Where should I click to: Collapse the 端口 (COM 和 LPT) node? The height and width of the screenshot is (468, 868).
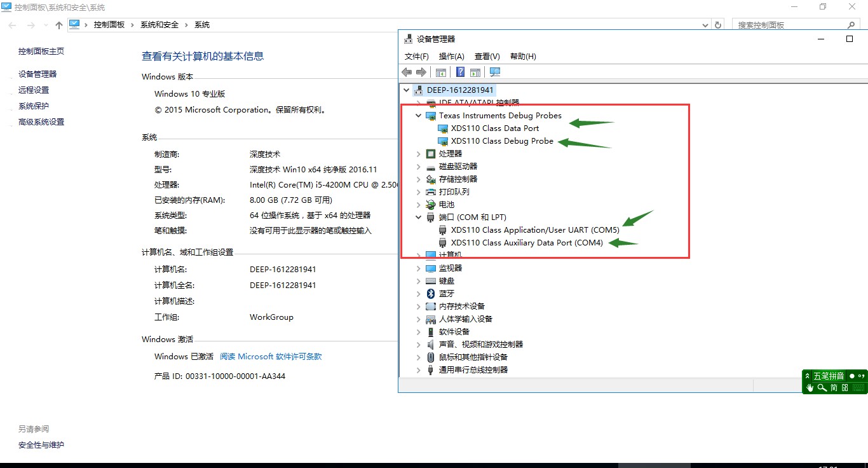click(x=419, y=217)
